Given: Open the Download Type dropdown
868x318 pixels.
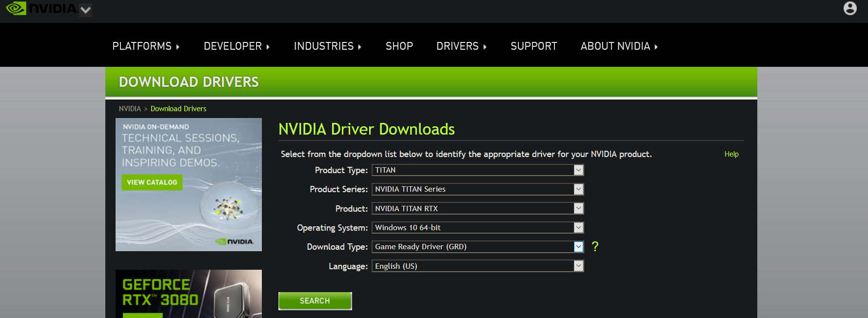Looking at the screenshot, I should point(478,247).
